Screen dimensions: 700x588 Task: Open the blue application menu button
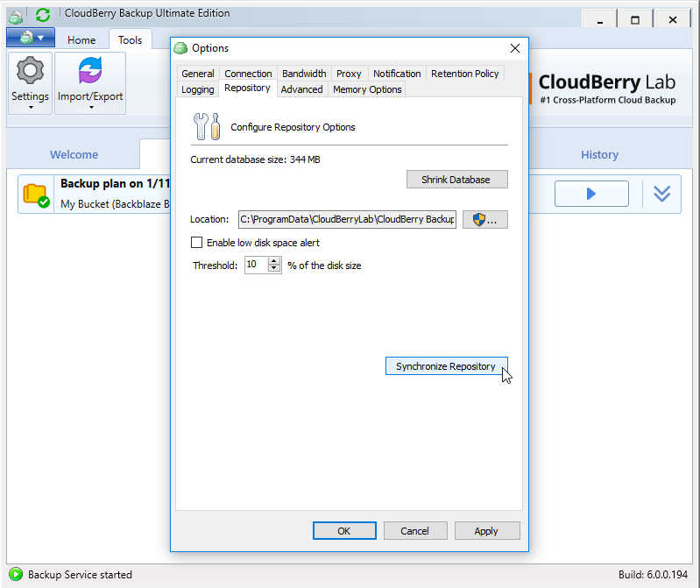31,38
